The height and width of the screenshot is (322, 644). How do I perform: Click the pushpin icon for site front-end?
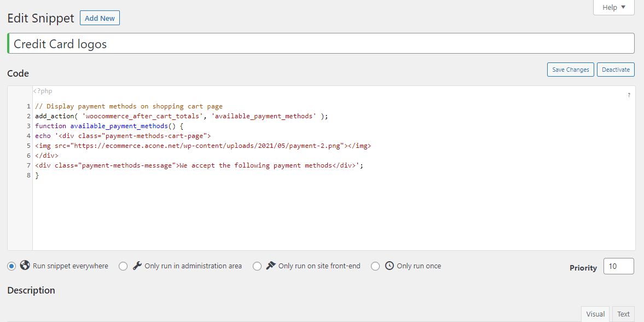click(x=271, y=266)
